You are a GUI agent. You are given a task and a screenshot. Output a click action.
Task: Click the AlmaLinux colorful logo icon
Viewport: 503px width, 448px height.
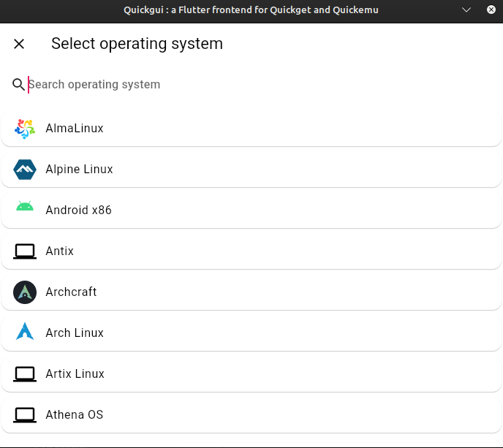pos(25,129)
